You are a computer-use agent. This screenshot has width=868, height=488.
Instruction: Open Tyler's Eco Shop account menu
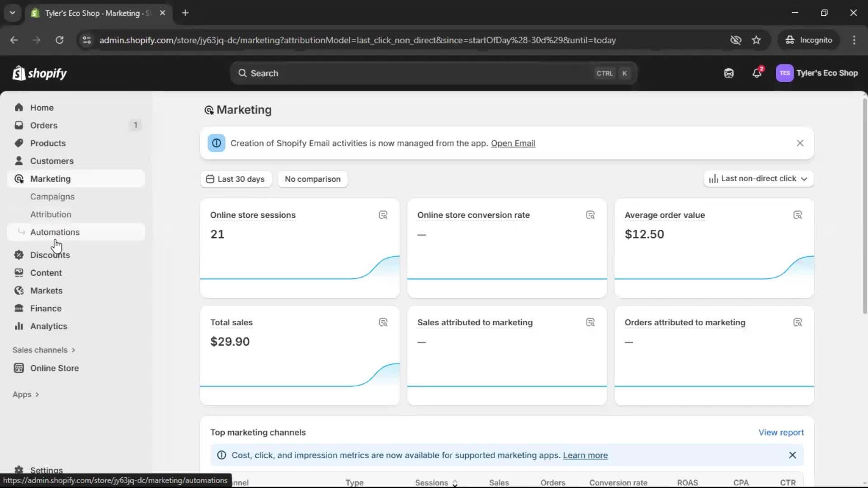(817, 73)
